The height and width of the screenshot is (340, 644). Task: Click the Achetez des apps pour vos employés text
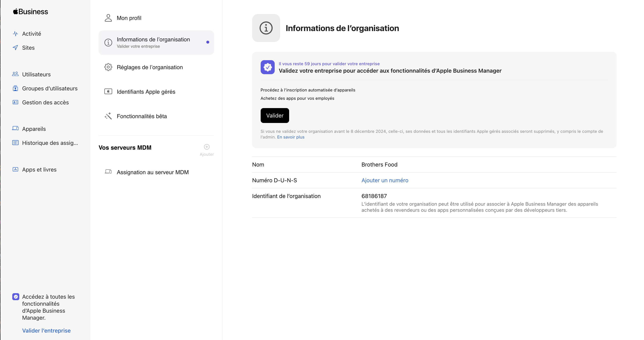click(297, 98)
